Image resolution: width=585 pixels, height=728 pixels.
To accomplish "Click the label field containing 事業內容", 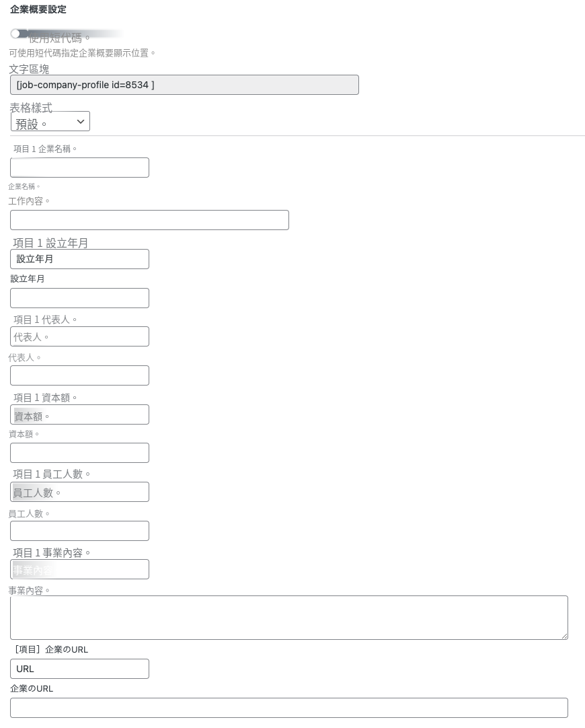I will [79, 569].
